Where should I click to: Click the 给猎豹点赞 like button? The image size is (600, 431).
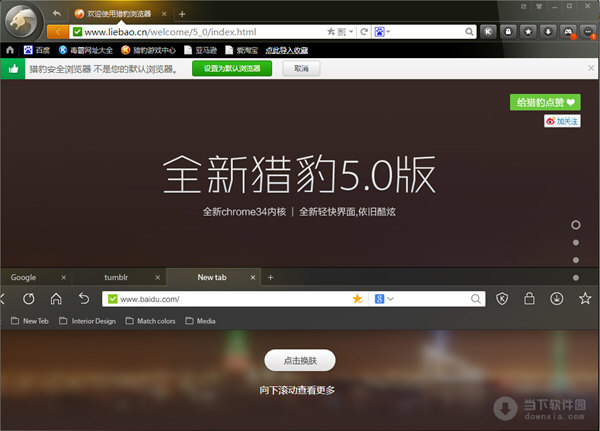coord(545,102)
